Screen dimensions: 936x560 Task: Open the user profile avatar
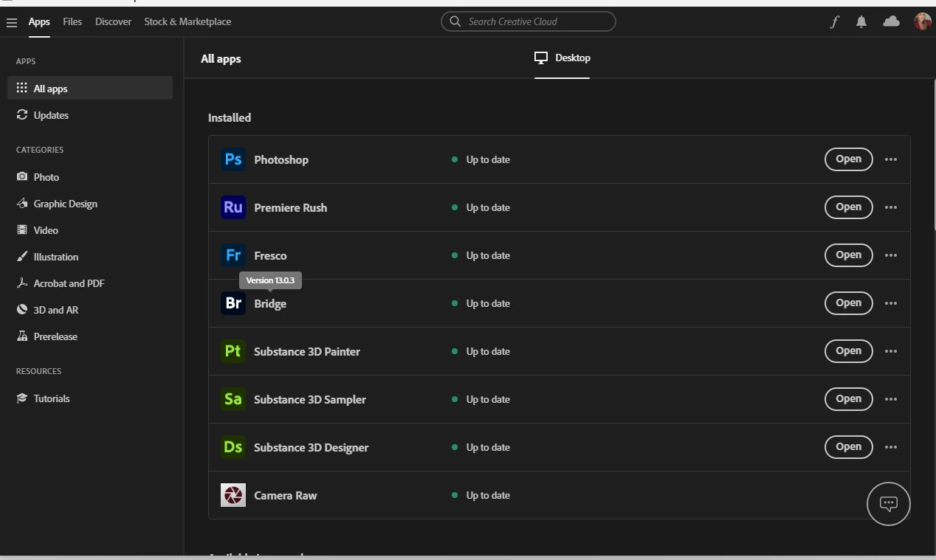tap(922, 21)
